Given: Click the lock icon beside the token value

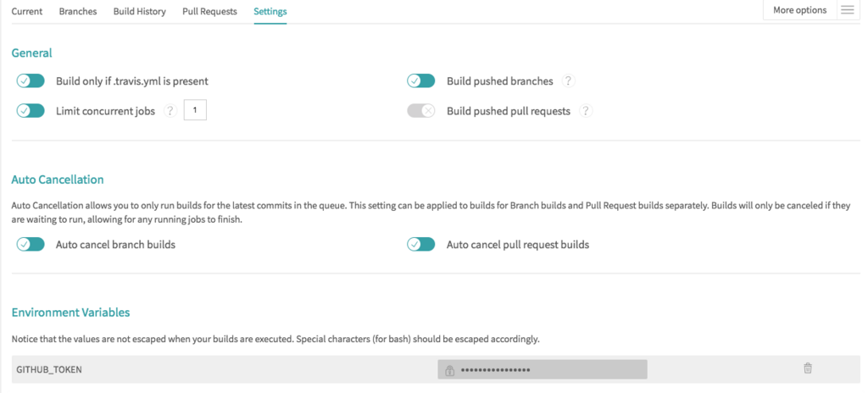Looking at the screenshot, I should pyautogui.click(x=449, y=370).
